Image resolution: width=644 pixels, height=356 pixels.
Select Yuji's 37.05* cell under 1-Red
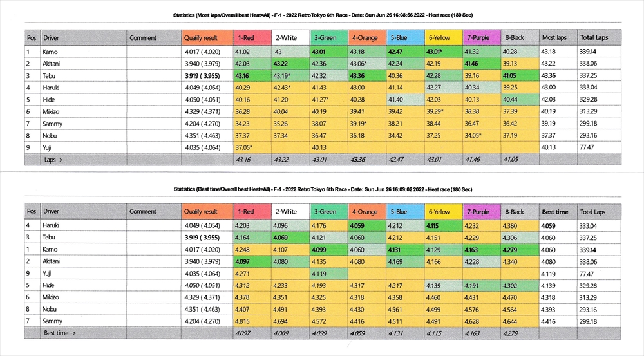(x=243, y=147)
